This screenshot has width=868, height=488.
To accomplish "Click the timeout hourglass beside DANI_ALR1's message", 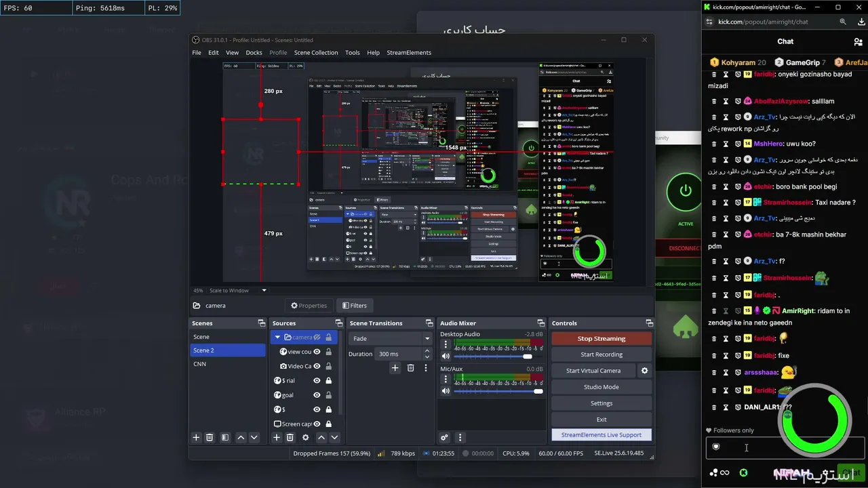I will pyautogui.click(x=726, y=407).
